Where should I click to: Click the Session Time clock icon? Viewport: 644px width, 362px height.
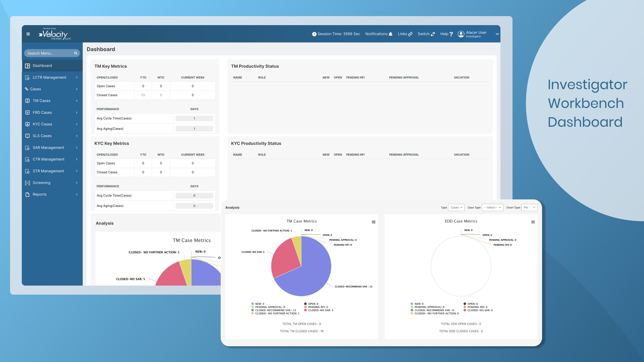coord(314,34)
